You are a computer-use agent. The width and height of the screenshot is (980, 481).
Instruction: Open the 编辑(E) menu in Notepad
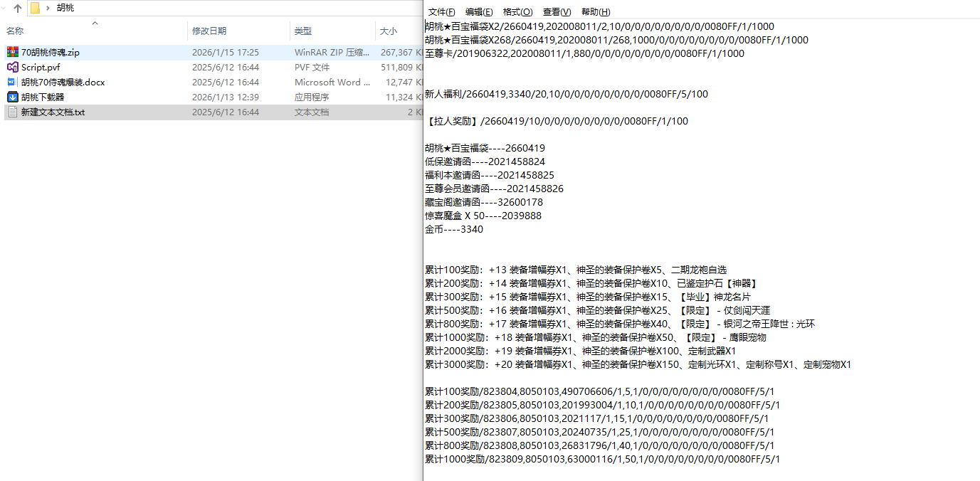point(479,11)
